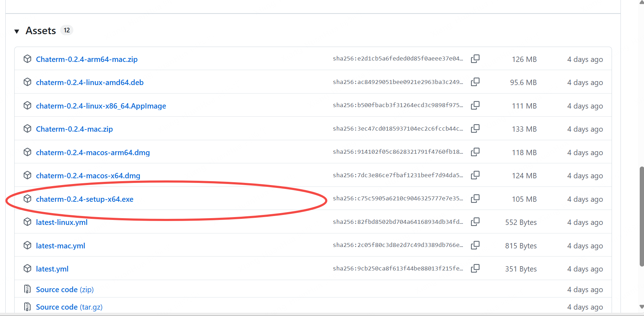The height and width of the screenshot is (316, 644).
Task: Click package icon beside latest-mac.yml
Action: [x=27, y=245]
